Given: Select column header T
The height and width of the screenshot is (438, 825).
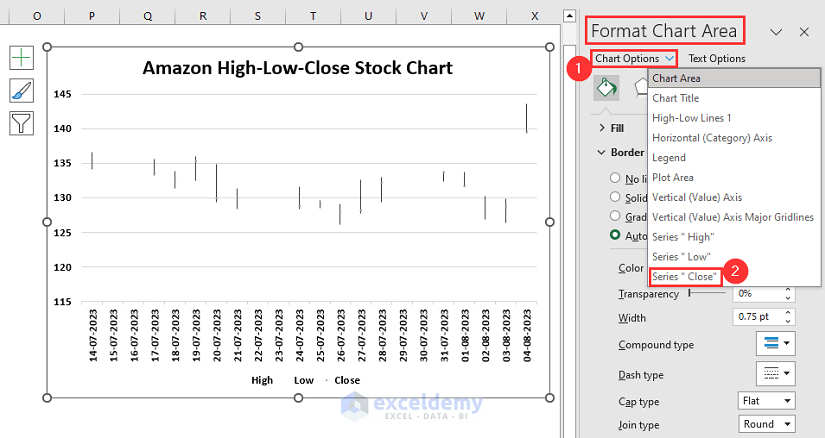Looking at the screenshot, I should click(x=313, y=16).
